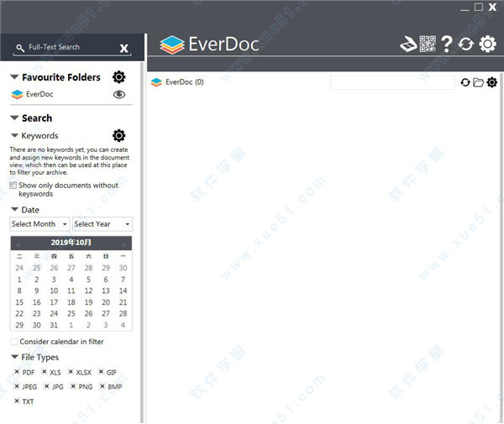The height and width of the screenshot is (424, 504).
Task: Open help with the question mark icon
Action: [x=447, y=44]
